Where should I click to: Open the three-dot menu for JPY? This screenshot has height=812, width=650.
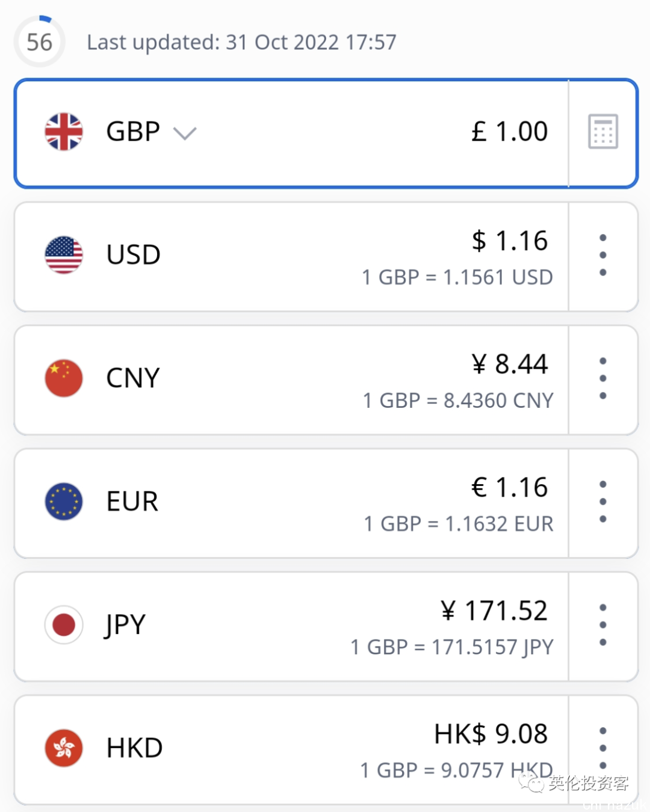[602, 626]
